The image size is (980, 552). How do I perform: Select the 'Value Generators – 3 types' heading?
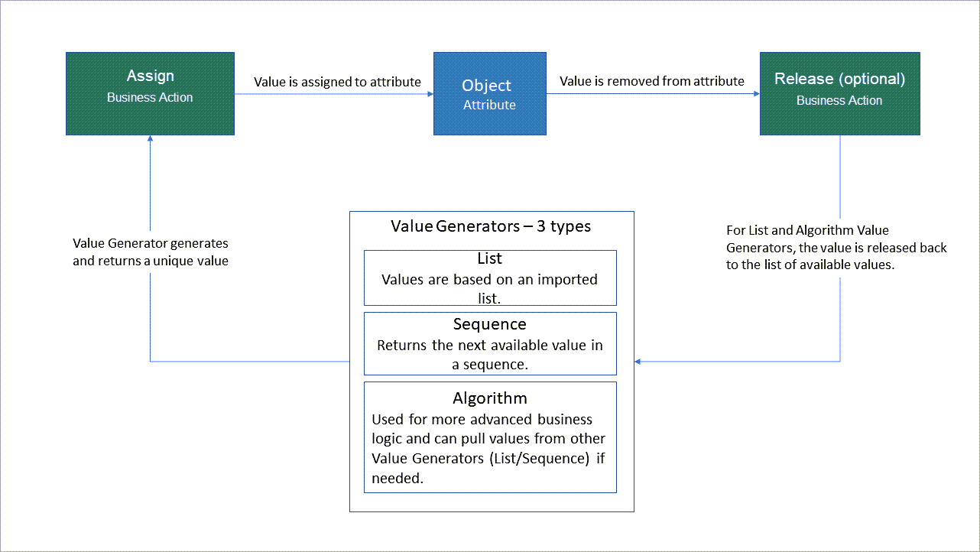click(x=490, y=226)
